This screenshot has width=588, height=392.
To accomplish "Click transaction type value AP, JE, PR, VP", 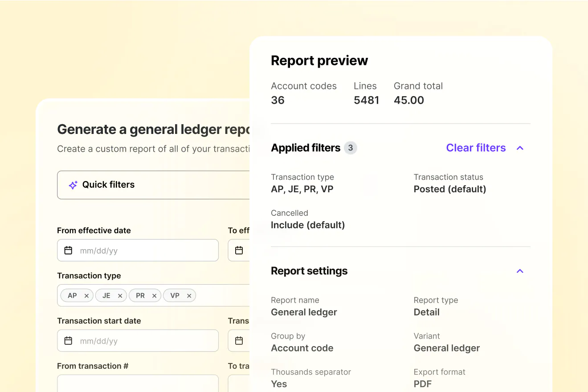I will [302, 189].
